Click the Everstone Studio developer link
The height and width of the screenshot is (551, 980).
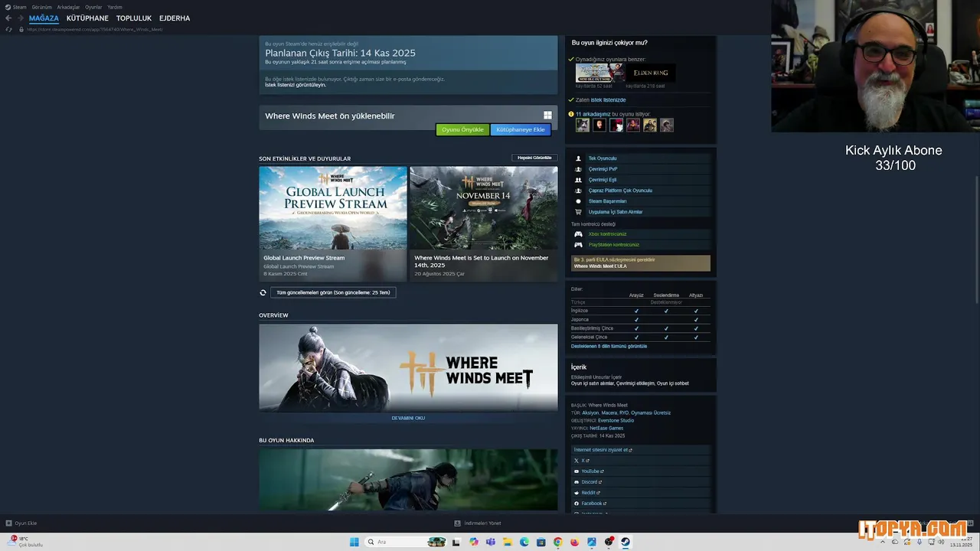pyautogui.click(x=616, y=420)
